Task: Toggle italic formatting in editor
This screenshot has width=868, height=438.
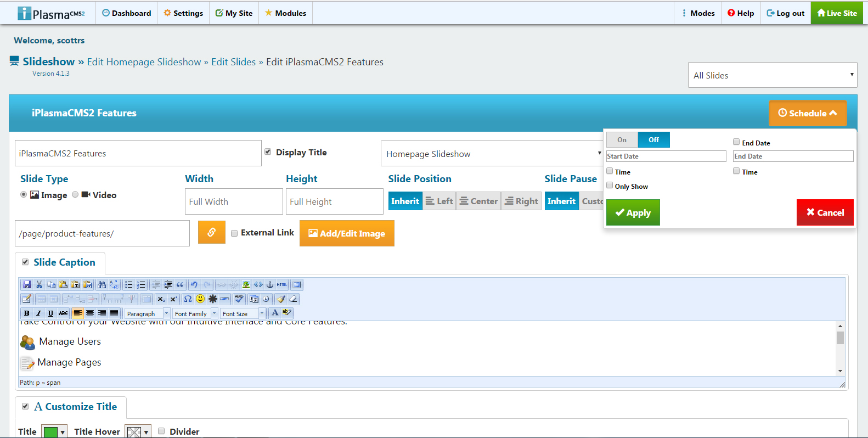Action: pyautogui.click(x=39, y=313)
